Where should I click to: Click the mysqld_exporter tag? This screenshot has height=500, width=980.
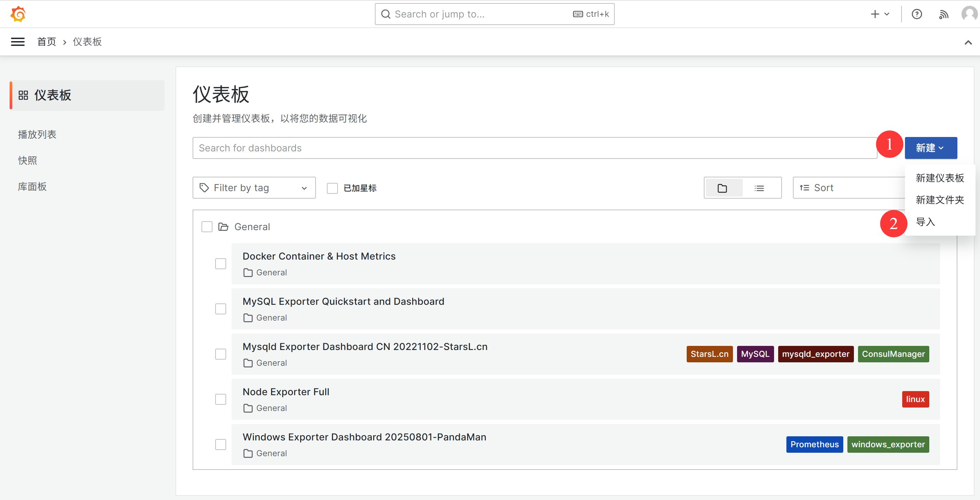click(x=816, y=354)
